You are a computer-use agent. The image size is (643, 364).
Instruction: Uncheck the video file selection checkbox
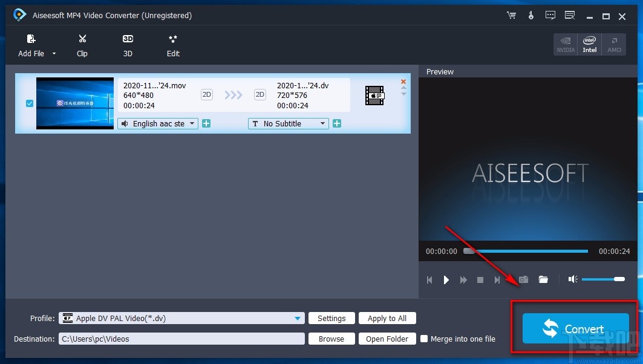coord(29,103)
